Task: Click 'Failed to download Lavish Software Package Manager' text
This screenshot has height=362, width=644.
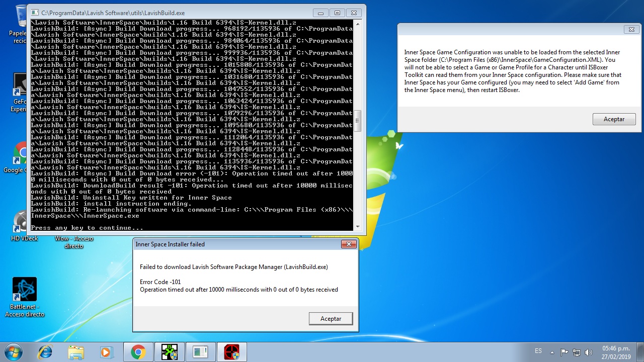Action: (x=234, y=267)
